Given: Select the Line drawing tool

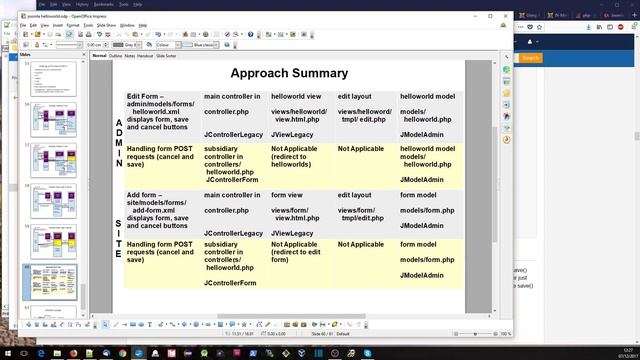Looking at the screenshot, I should pos(116,324).
